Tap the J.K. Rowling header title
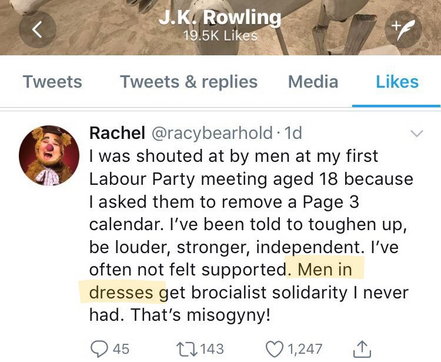 point(220,17)
